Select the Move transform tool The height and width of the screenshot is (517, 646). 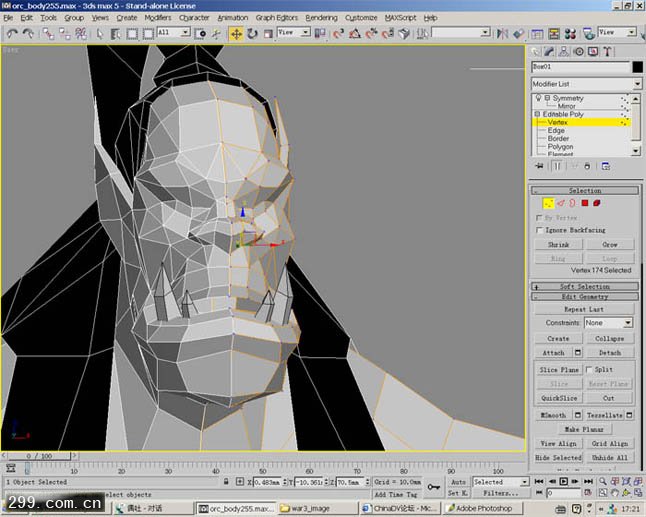point(236,33)
